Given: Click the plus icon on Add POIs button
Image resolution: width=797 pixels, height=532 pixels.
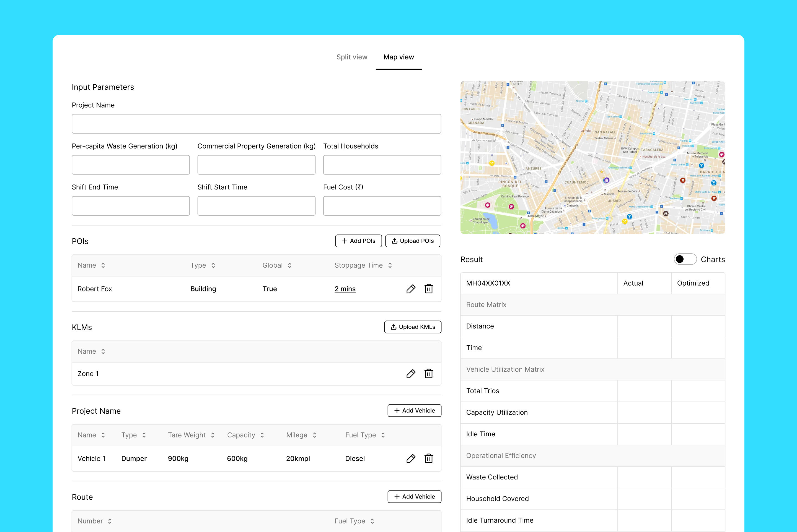Looking at the screenshot, I should point(344,241).
